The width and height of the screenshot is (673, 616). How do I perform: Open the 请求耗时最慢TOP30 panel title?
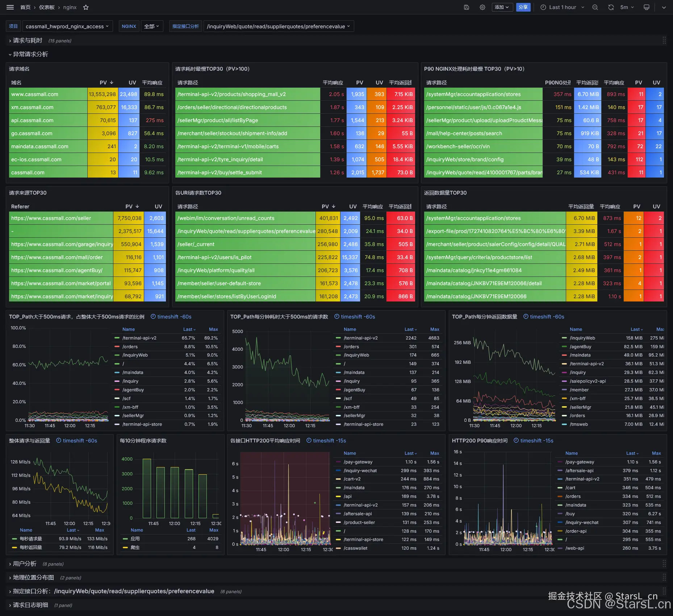(x=212, y=69)
